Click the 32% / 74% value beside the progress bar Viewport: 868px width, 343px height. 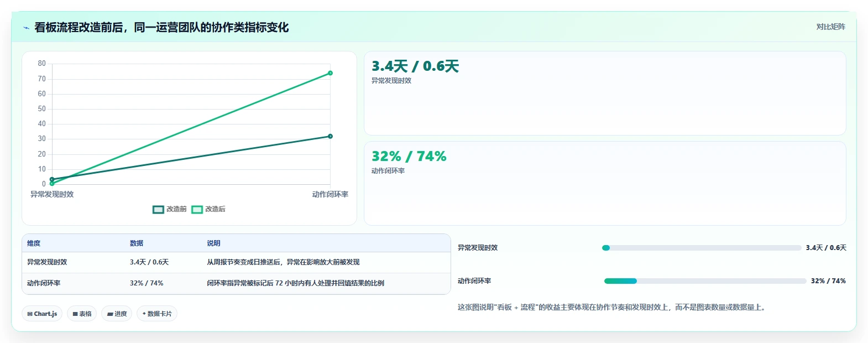pyautogui.click(x=828, y=281)
